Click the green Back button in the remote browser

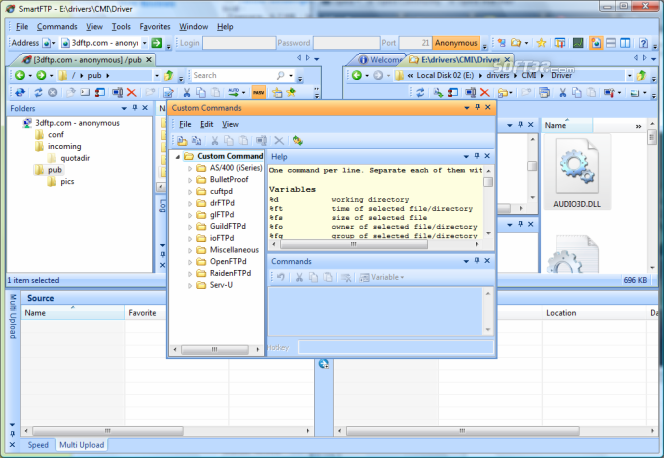click(19, 75)
